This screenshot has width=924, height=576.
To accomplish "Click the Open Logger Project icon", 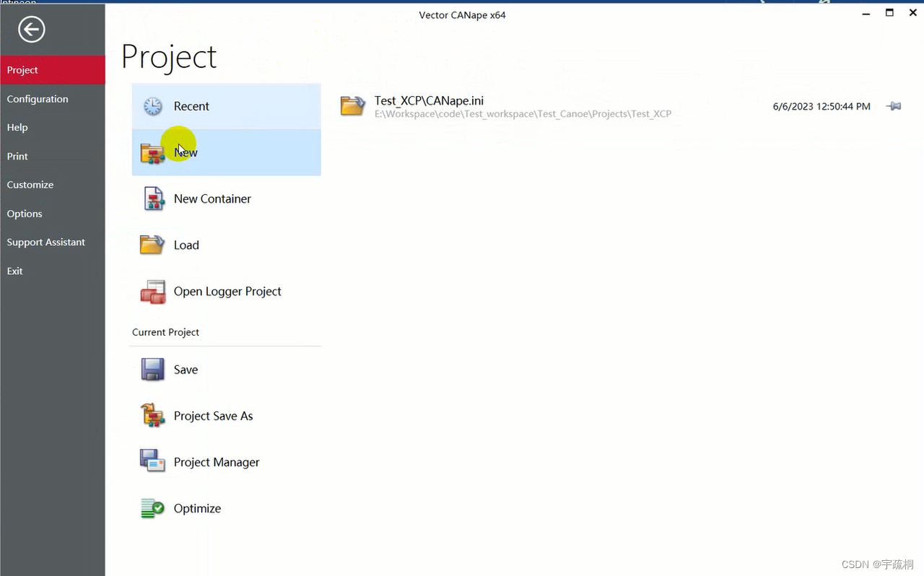I will click(x=153, y=292).
